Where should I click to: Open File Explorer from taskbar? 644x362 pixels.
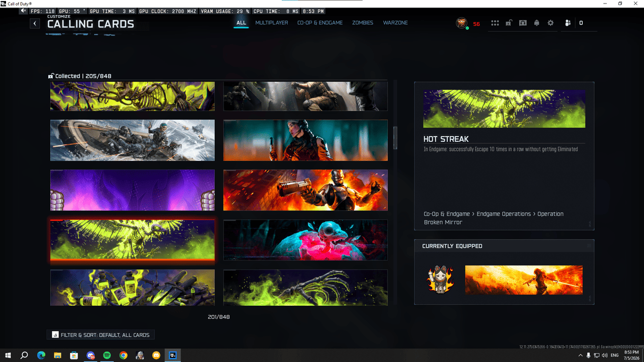point(57,355)
